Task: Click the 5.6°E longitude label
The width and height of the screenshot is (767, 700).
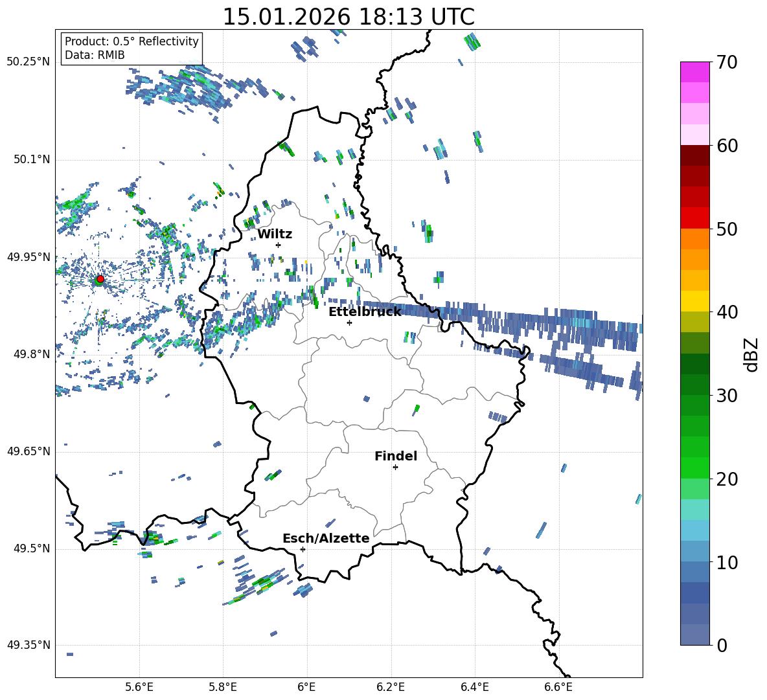Action: pos(139,687)
